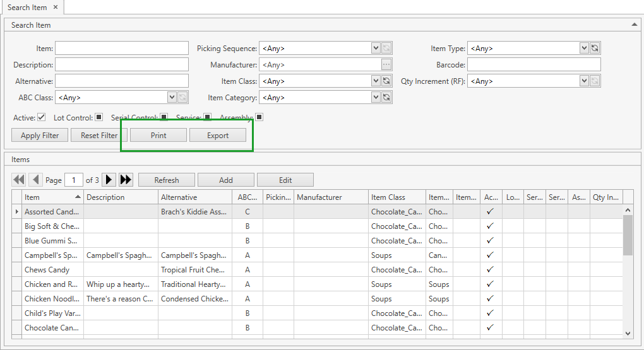Toggle the Assembly checkbox

point(259,117)
